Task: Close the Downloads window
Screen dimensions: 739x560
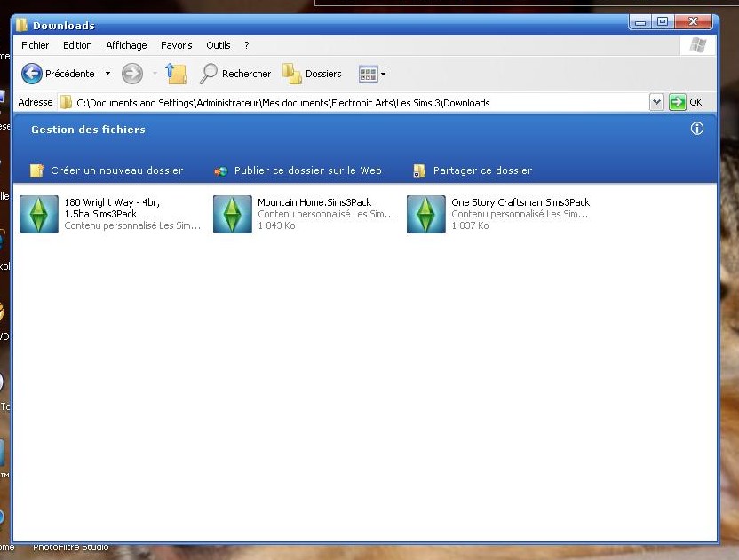Action: pos(693,21)
